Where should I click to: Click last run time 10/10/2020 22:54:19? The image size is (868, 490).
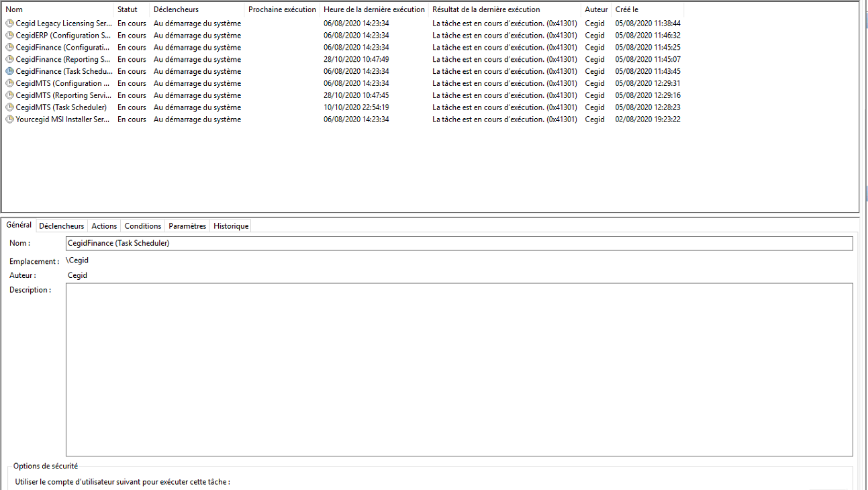pos(356,107)
